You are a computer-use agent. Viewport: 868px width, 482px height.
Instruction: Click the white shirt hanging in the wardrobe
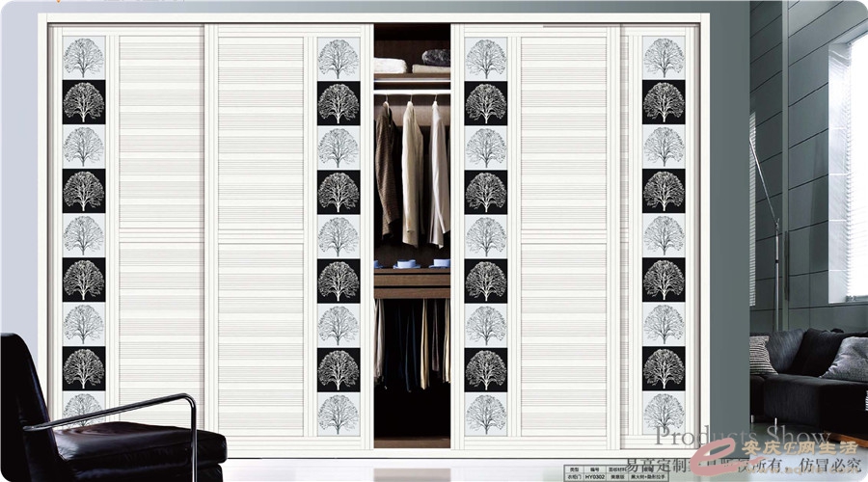tap(413, 174)
